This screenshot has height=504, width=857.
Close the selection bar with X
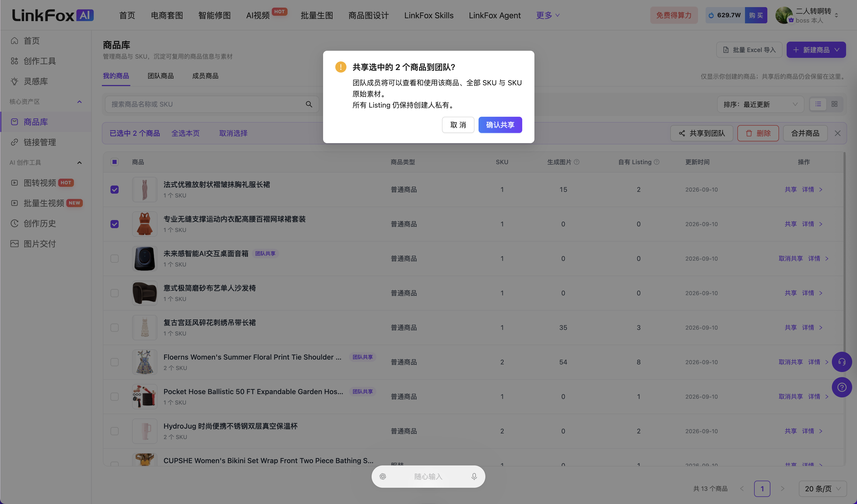coord(838,133)
